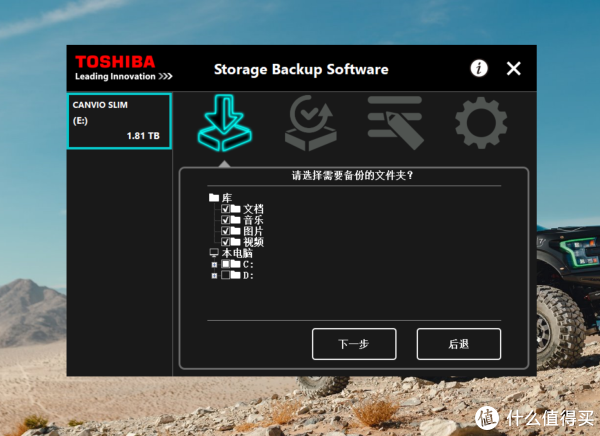Click the 视频 folder icon

click(x=235, y=242)
